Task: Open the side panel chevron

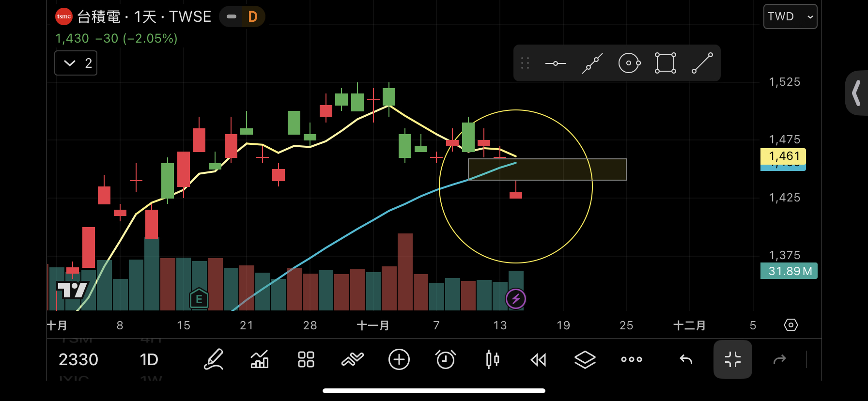Action: [856, 93]
